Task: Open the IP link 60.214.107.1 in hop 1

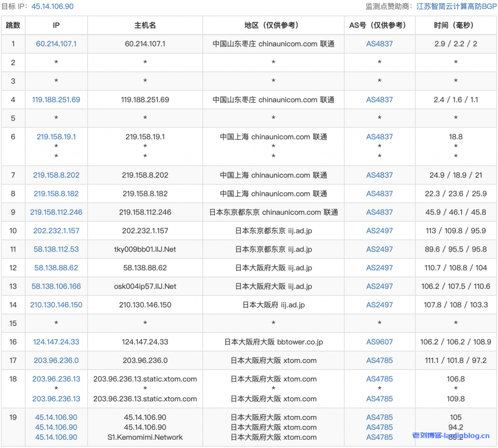Action: [56, 44]
